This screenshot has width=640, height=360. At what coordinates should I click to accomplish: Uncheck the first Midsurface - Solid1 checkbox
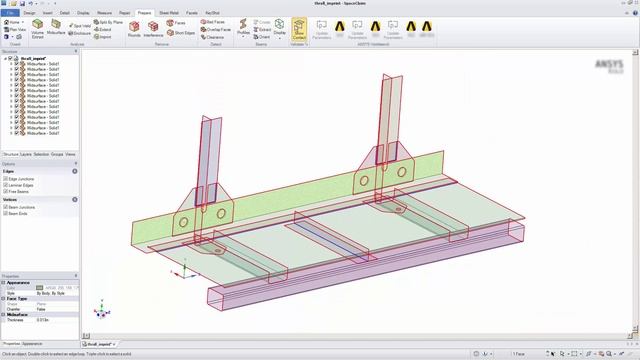[17, 64]
